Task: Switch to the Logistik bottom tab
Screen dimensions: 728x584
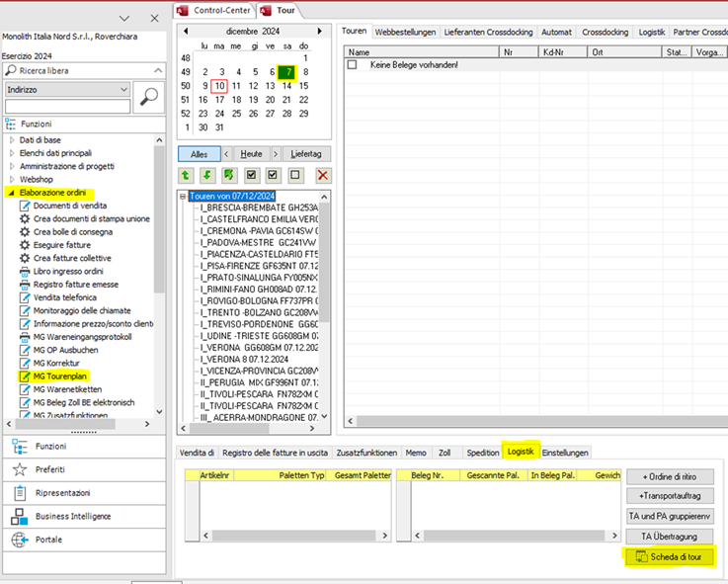Action: (x=520, y=453)
